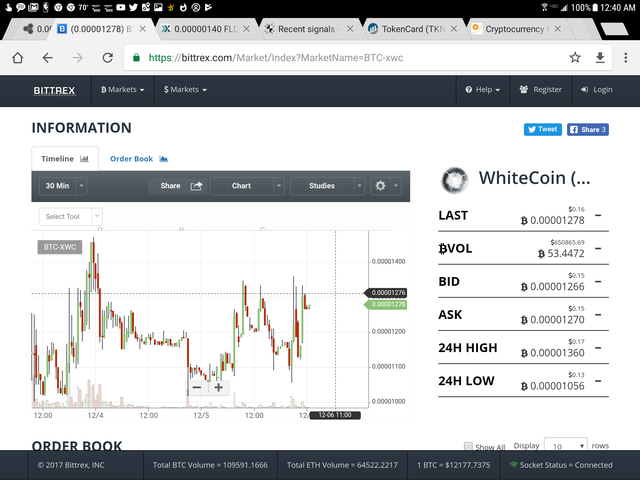Click the Chart type button
The width and height of the screenshot is (640, 480).
(242, 186)
